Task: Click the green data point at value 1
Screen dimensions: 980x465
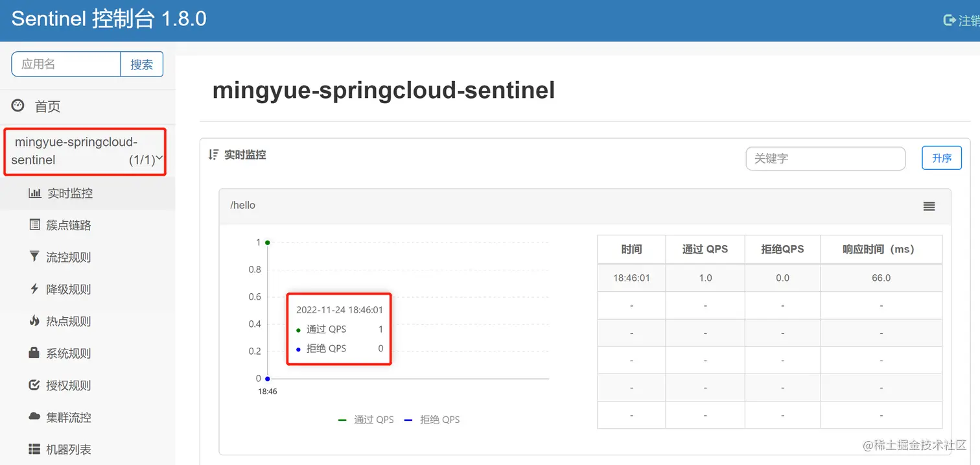Action: 267,243
